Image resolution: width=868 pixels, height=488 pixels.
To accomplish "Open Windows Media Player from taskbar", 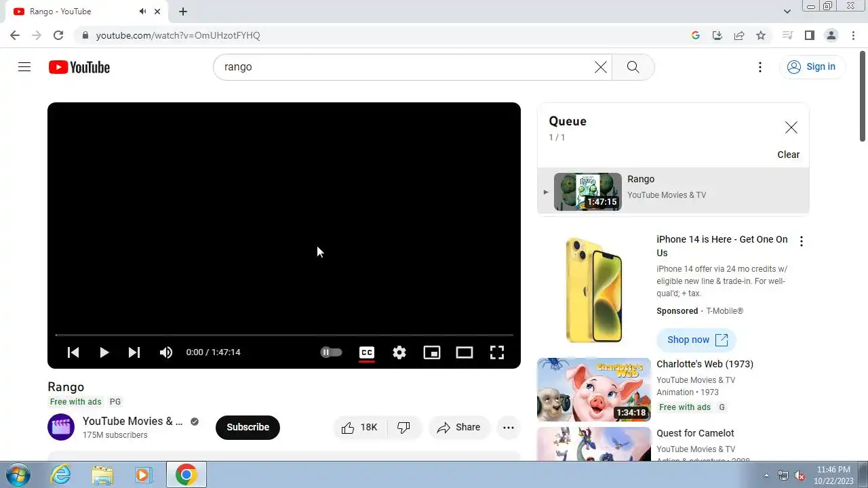I will tap(143, 474).
